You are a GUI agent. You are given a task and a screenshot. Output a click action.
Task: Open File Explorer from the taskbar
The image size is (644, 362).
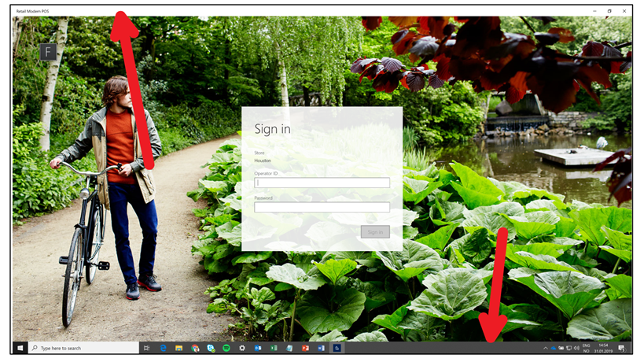point(179,347)
